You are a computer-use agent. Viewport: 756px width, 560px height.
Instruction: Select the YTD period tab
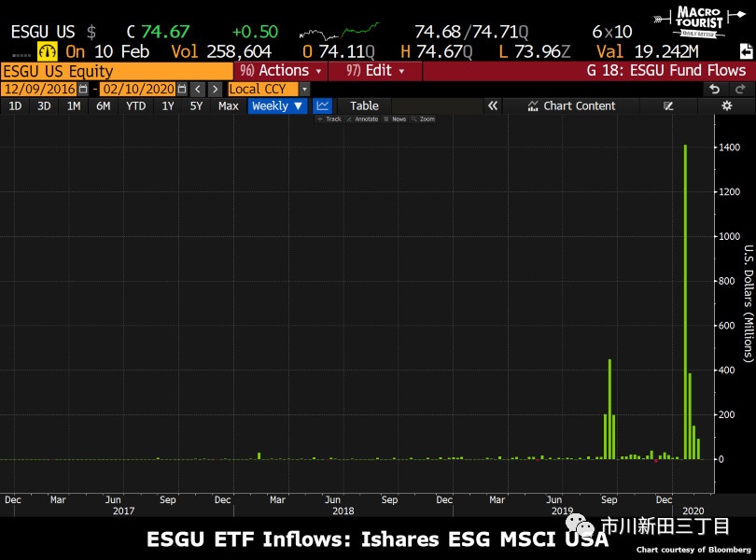(x=135, y=106)
